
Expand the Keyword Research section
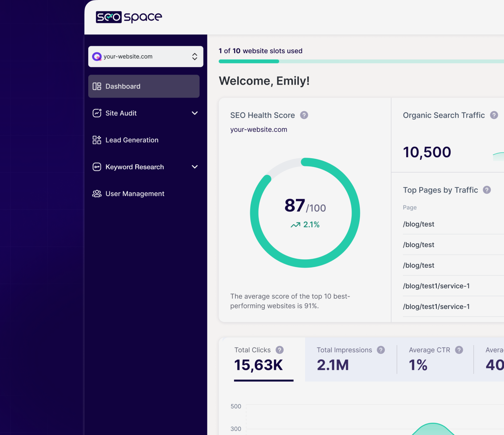(194, 167)
